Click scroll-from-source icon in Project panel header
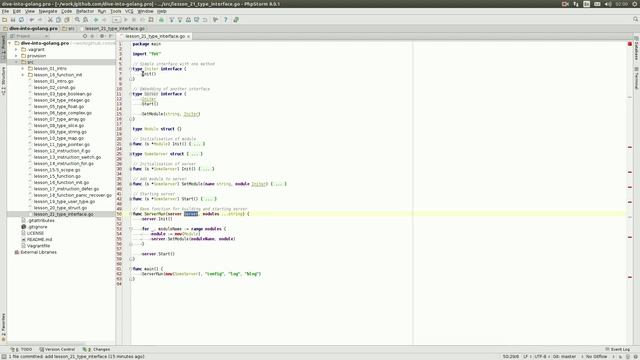The image size is (640, 360). coord(85,36)
